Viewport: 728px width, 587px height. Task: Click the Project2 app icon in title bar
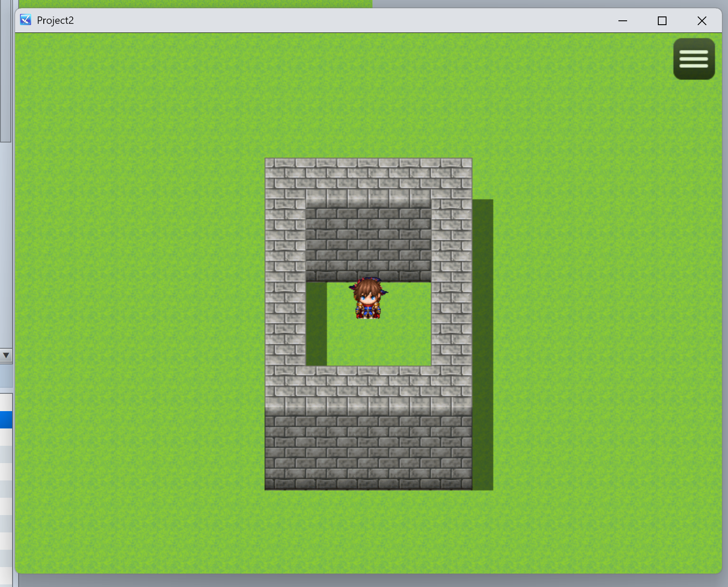26,20
